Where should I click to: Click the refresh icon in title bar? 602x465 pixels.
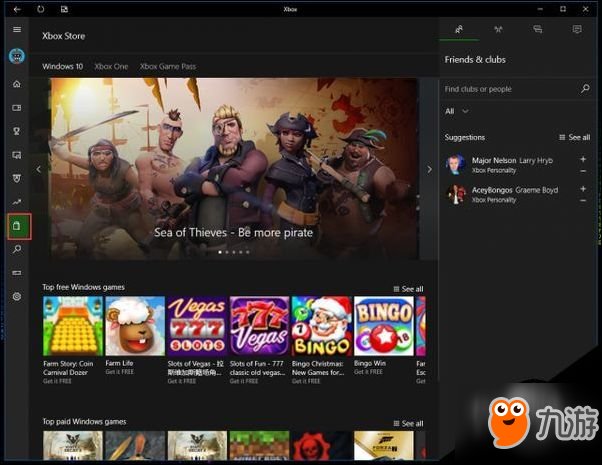(41, 9)
